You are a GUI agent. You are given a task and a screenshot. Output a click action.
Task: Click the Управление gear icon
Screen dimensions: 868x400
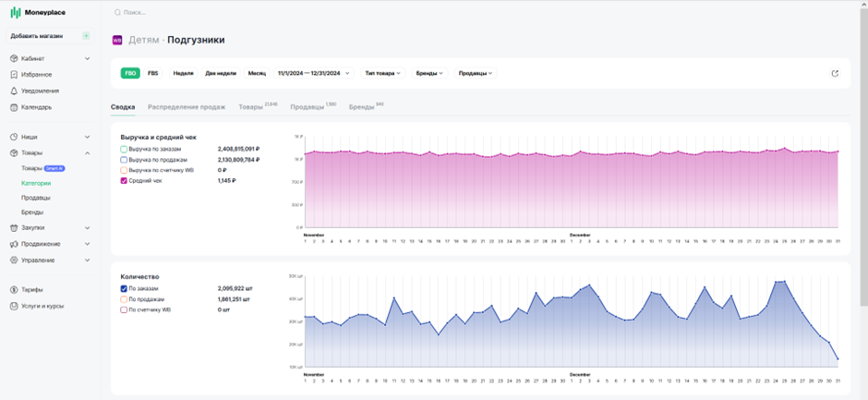click(14, 261)
